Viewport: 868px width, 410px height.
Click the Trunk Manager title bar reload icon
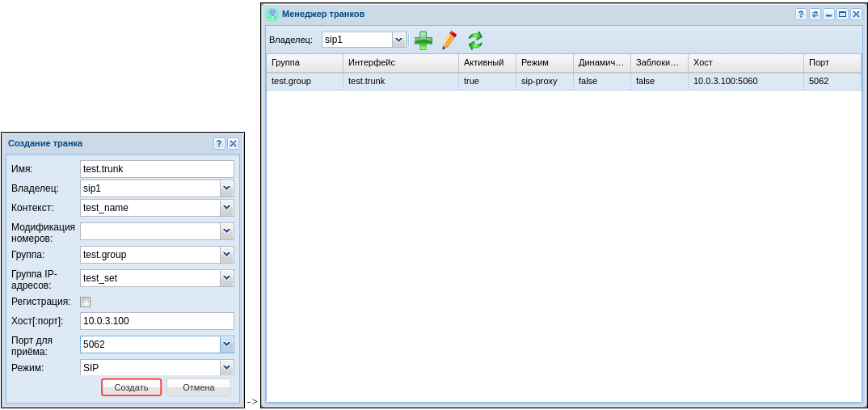pyautogui.click(x=815, y=15)
